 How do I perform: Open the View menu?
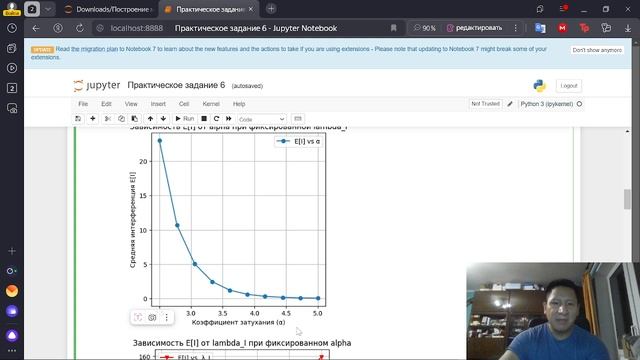tap(131, 104)
